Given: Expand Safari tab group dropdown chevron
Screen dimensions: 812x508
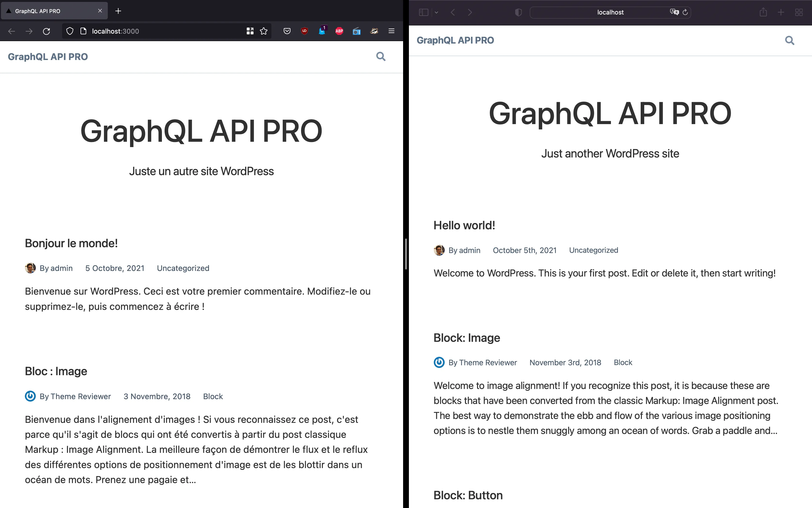Looking at the screenshot, I should pyautogui.click(x=436, y=12).
